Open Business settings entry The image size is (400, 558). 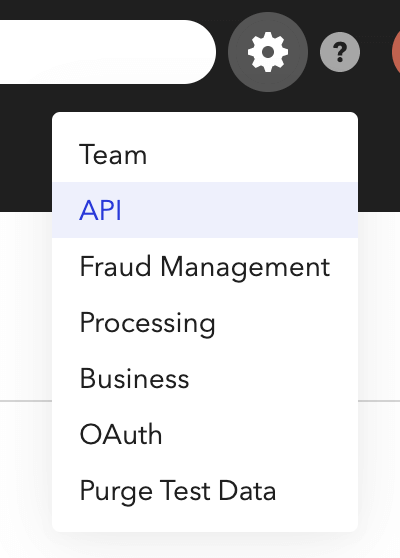[205, 378]
